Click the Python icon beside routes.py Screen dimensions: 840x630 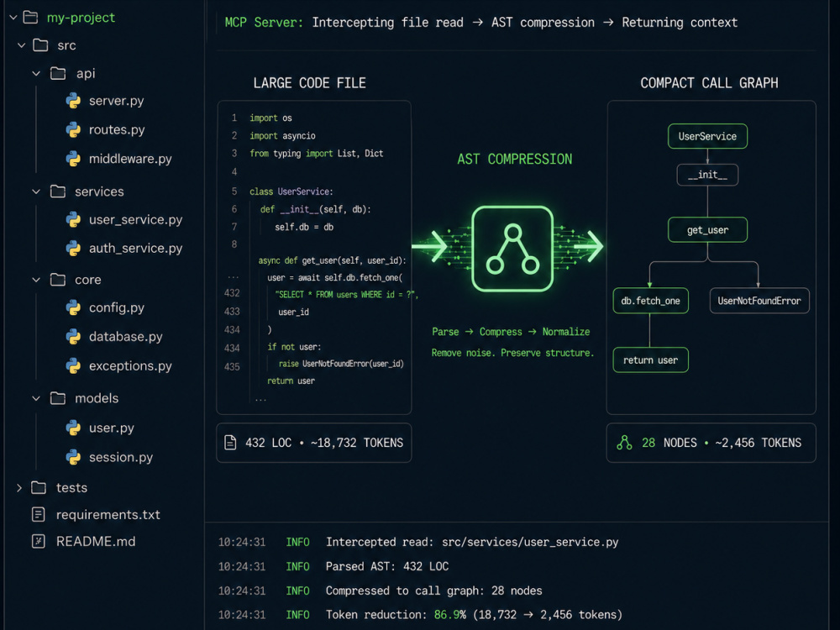(x=73, y=129)
